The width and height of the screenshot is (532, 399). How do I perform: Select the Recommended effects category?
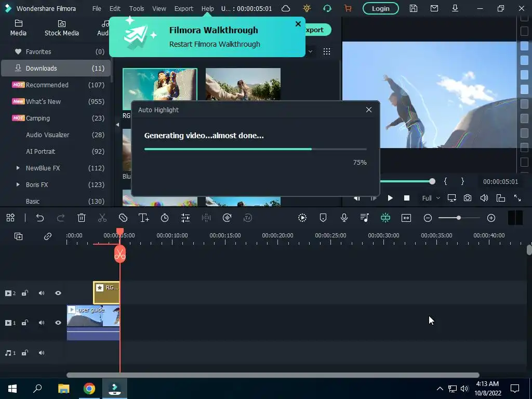(56, 85)
